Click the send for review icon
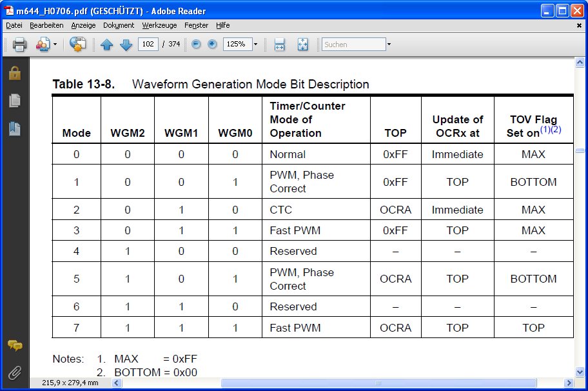 (x=77, y=45)
